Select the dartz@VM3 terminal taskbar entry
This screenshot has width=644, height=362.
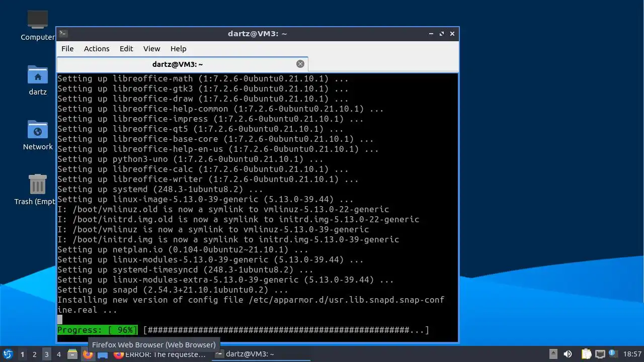pos(261,354)
